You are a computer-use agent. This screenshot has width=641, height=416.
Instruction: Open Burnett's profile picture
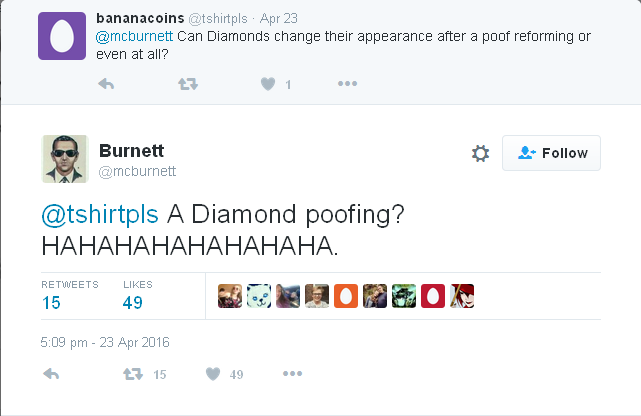65,159
